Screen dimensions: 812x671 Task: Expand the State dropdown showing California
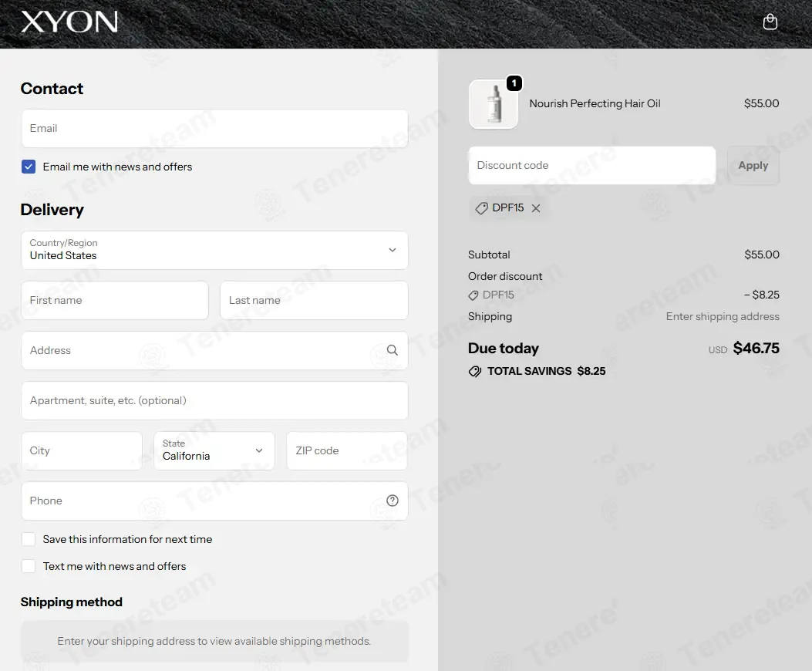click(214, 450)
